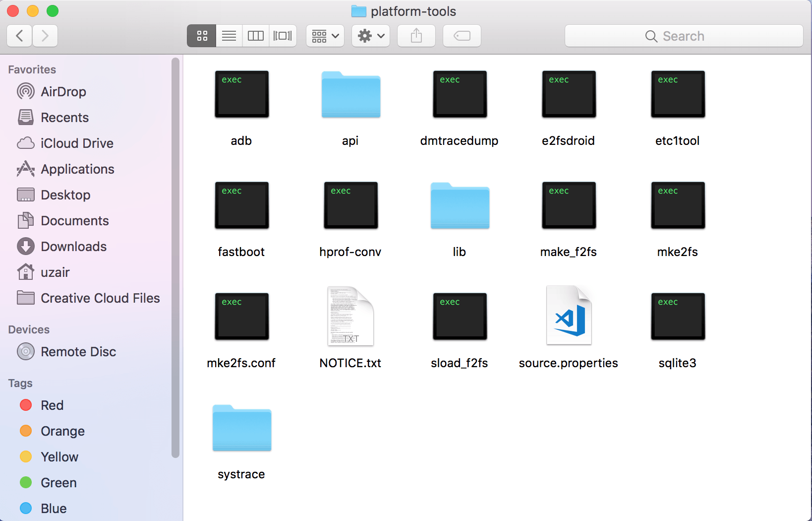Switch to column view mode
812x521 pixels.
coord(256,36)
